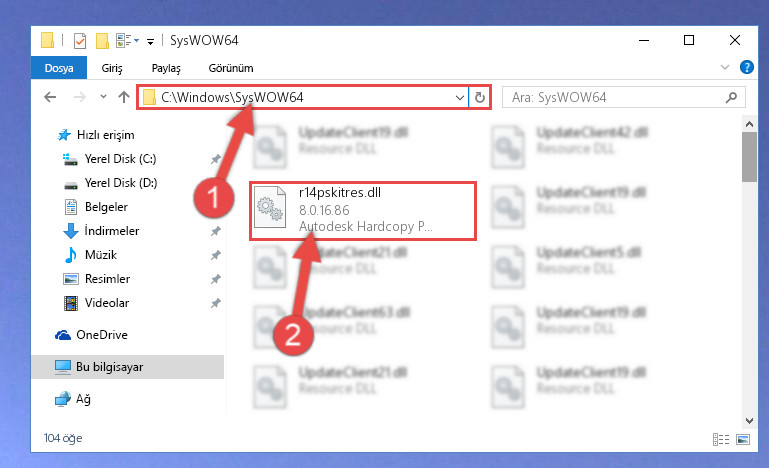Refresh the SysWOW64 folder view
Viewport: 769px width, 468px height.
point(480,97)
